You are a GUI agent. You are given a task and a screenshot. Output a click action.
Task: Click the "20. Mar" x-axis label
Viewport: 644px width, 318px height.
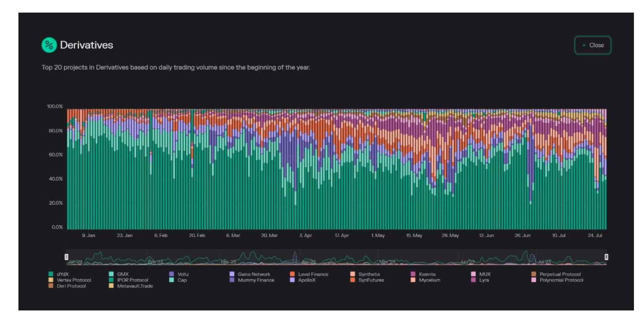click(270, 236)
